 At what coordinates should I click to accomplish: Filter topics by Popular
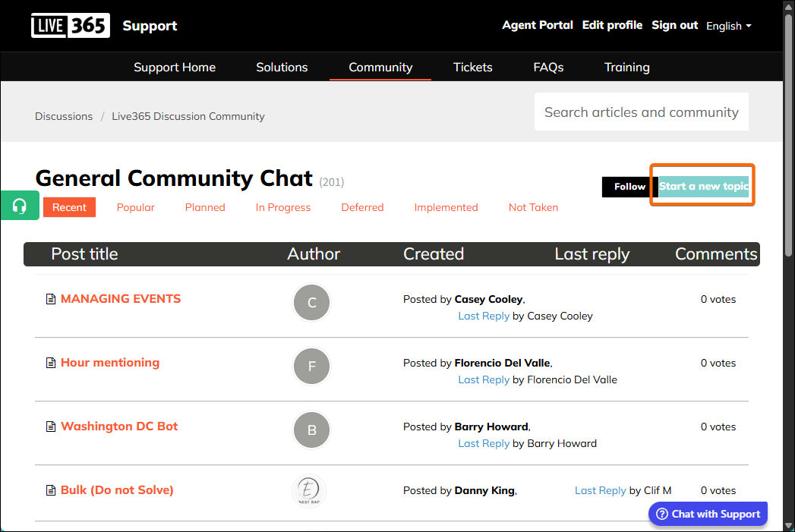pyautogui.click(x=135, y=207)
